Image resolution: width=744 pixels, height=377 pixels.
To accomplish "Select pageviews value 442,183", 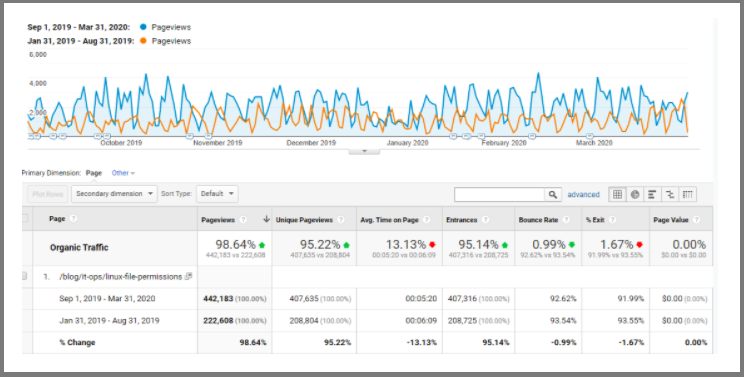I will click(218, 299).
